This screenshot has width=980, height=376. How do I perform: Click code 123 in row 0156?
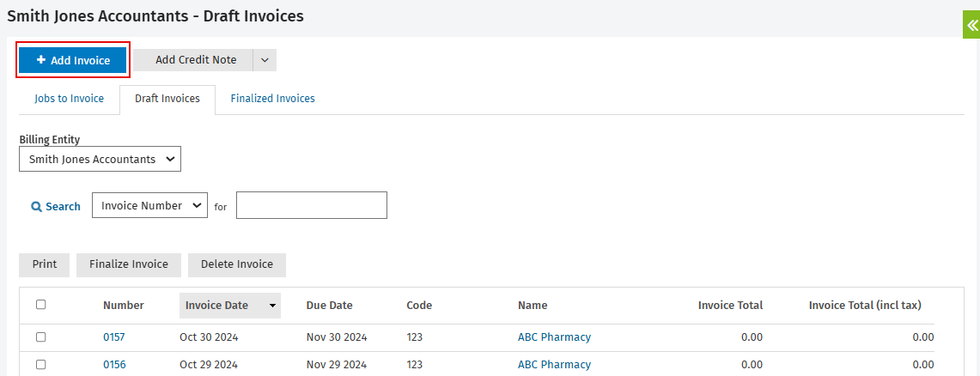[414, 365]
